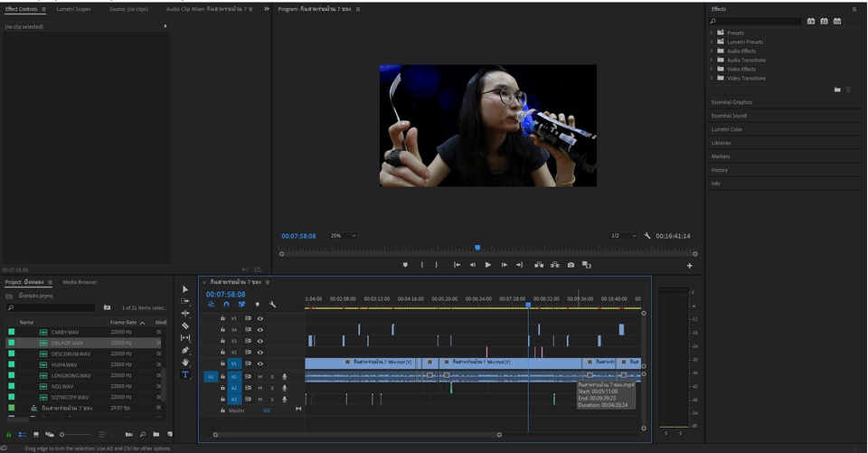Open Comparison View in Program monitor
This screenshot has width=868, height=453.
pos(587,265)
